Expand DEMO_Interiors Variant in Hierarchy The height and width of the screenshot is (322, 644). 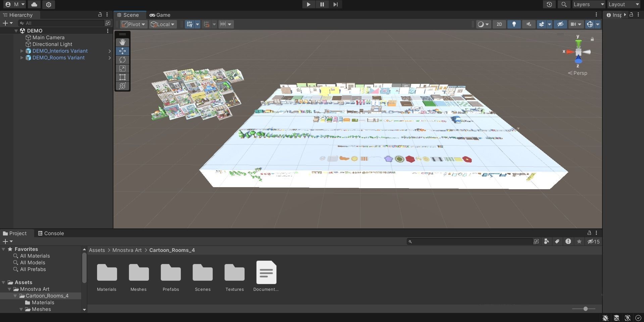22,51
